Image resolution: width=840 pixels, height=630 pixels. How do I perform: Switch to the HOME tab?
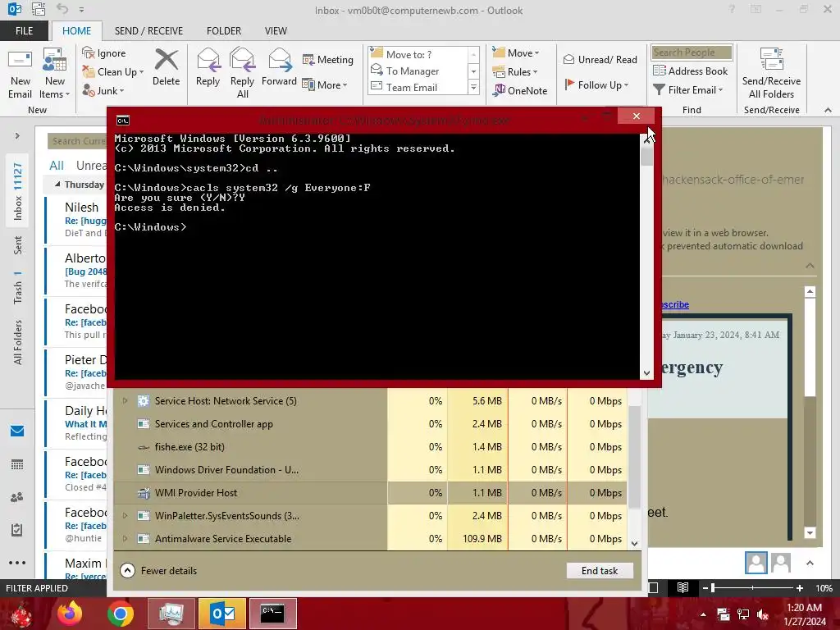coord(76,30)
